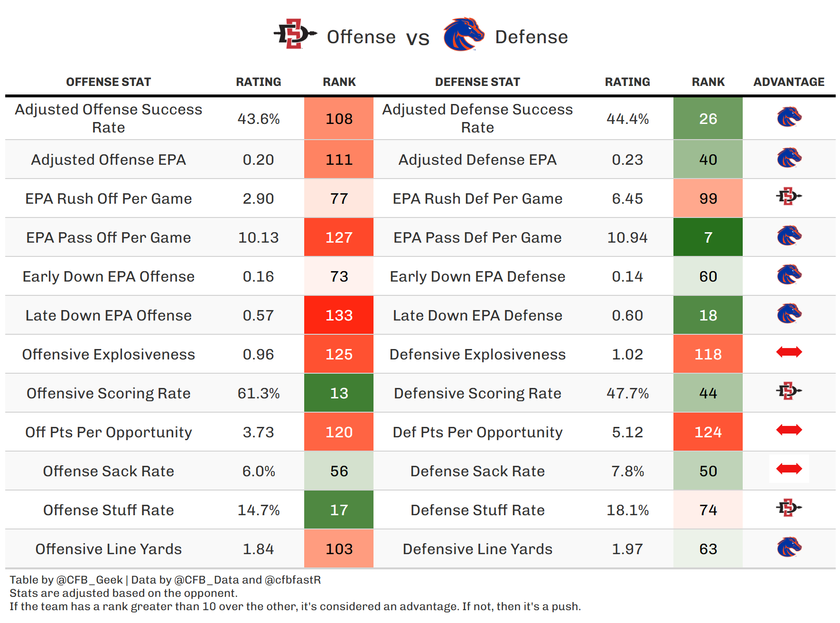Click the 61.3% Offensive Scoring Rate rating

(259, 393)
